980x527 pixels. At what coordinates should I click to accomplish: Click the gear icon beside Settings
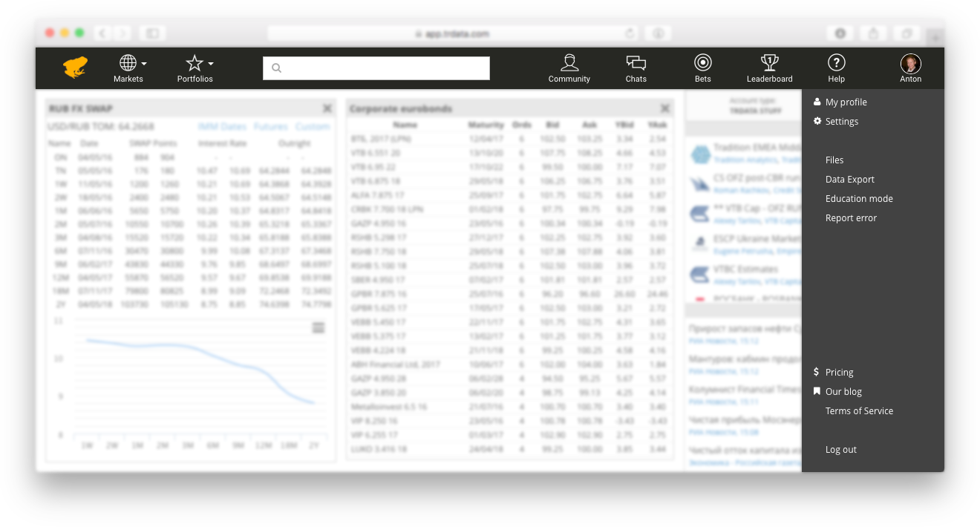pos(817,121)
